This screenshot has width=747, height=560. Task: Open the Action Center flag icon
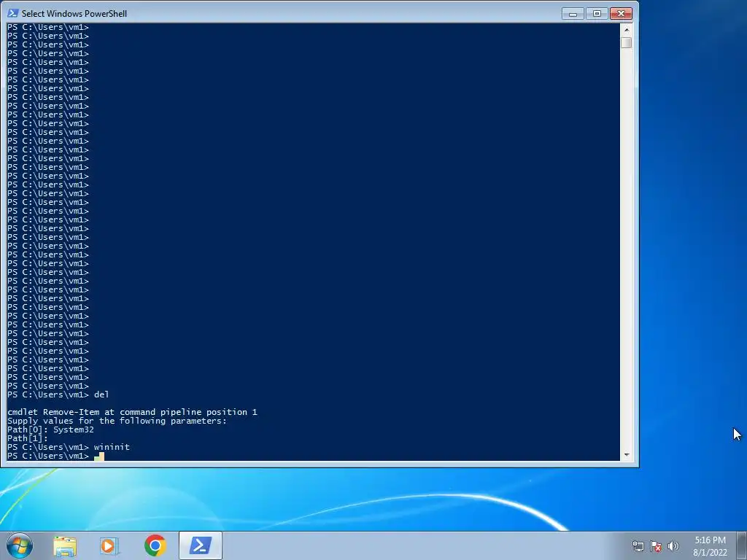pos(656,546)
